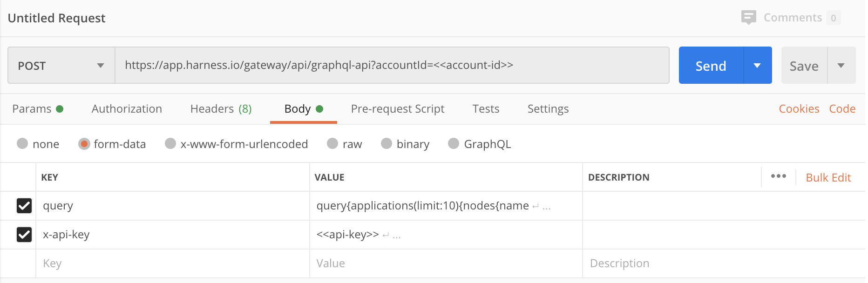Click the Untitled Request title

point(57,18)
